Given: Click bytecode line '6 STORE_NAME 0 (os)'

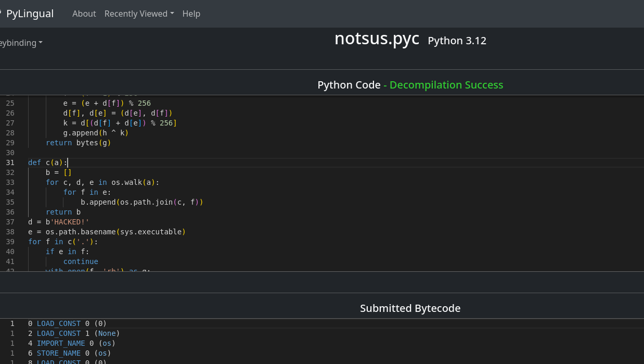Looking at the screenshot, I should [x=70, y=353].
